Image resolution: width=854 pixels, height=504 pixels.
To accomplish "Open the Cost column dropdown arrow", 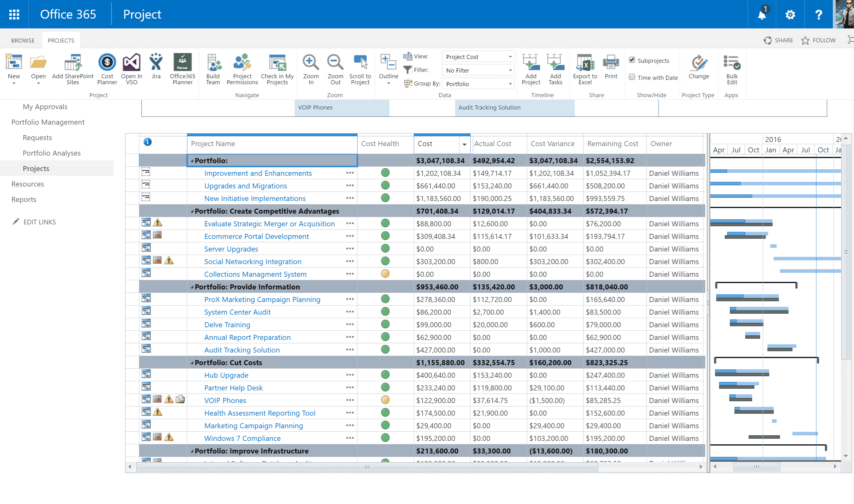I will tap(464, 145).
